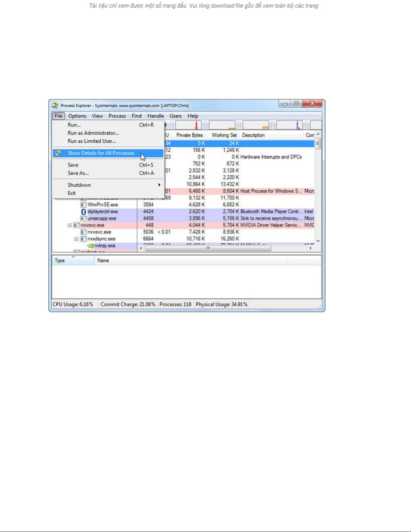Click the CPU usage history graph with red spike
The height and width of the screenshot is (532, 411).
click(x=189, y=125)
